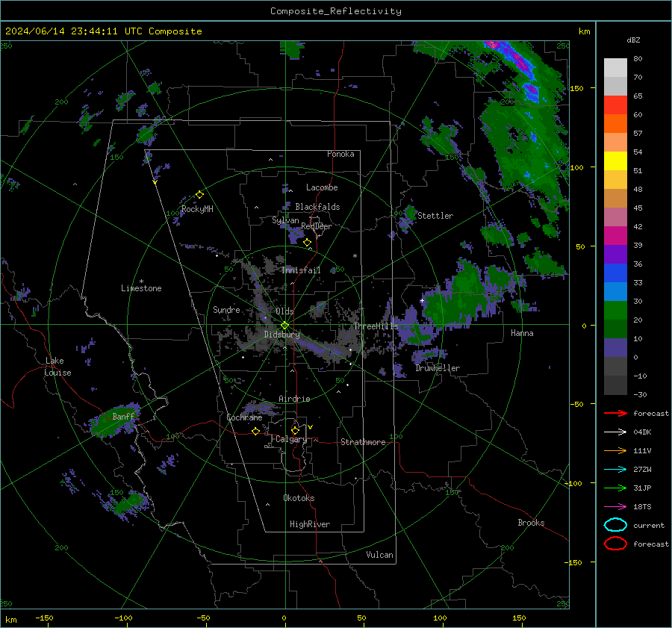Click the Brooks label
Image resolution: width=672 pixels, height=628 pixels.
coord(531,523)
